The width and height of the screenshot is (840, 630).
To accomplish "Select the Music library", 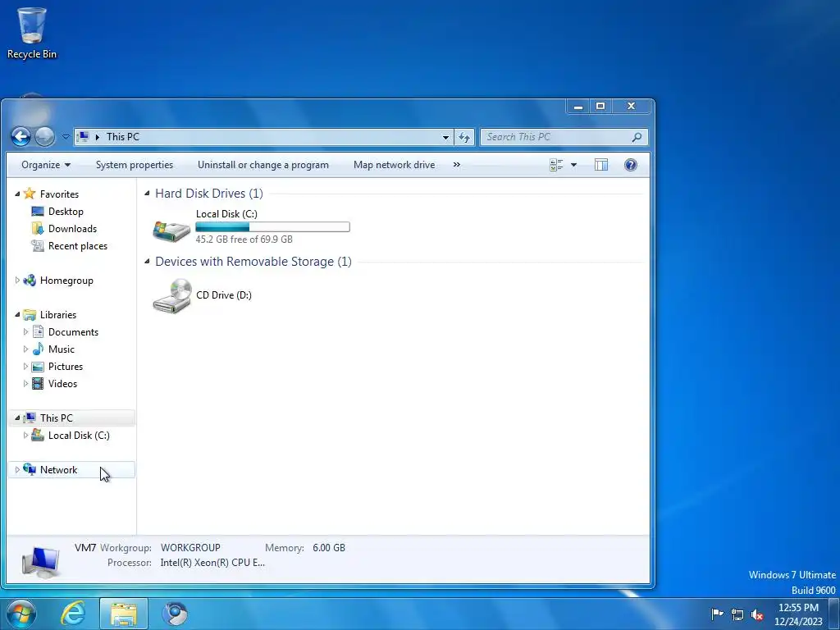I will (61, 349).
